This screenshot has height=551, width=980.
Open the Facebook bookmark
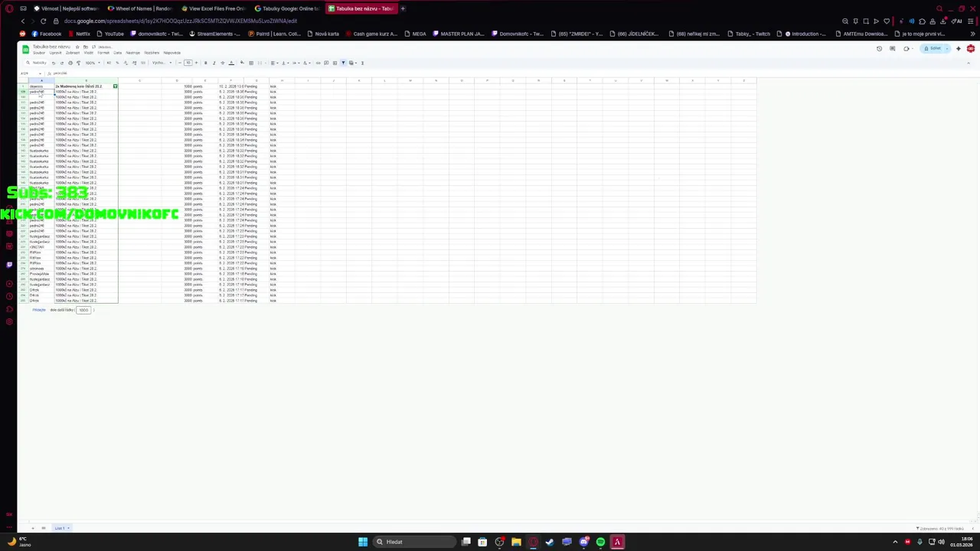(x=46, y=34)
